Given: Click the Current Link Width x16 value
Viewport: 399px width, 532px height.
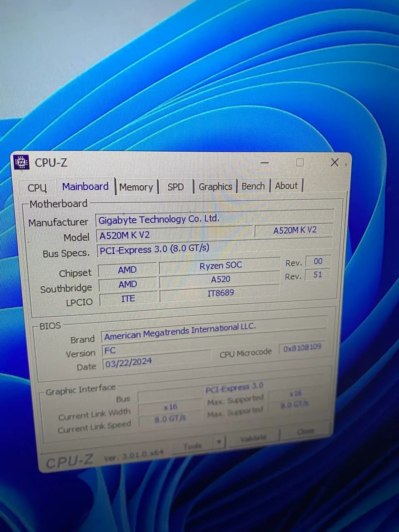Looking at the screenshot, I should pos(170,406).
